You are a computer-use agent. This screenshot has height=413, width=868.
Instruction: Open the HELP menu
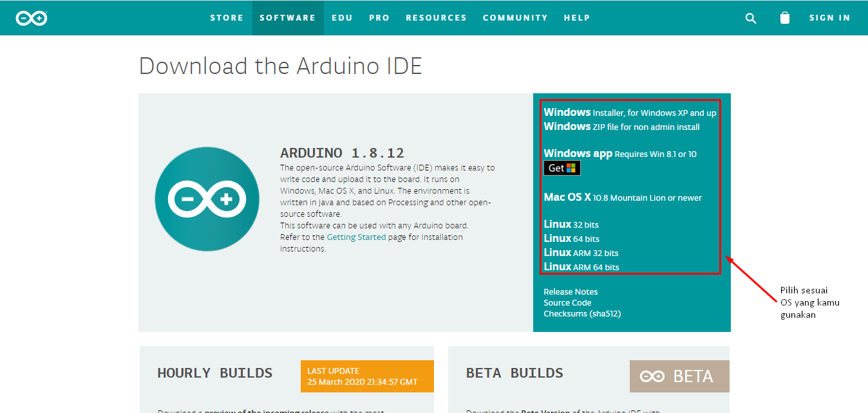point(577,17)
